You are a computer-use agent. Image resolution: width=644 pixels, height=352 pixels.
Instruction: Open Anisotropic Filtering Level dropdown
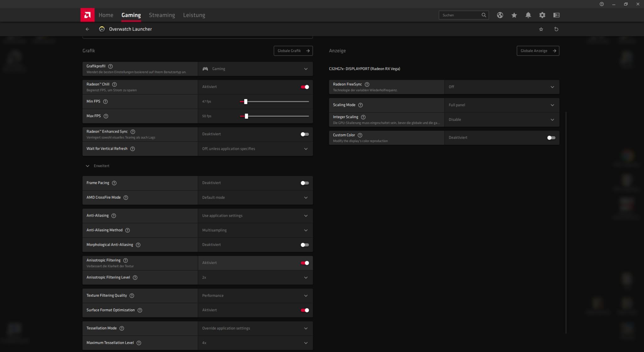click(255, 278)
